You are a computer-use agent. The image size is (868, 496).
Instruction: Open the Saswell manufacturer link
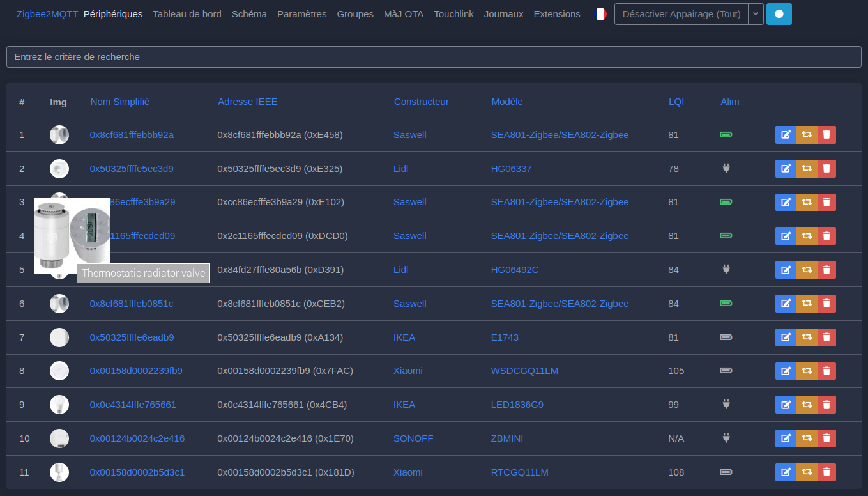409,135
